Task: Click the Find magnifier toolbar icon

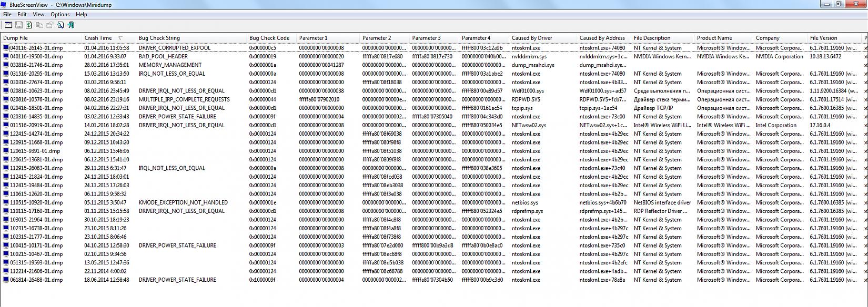Action: pyautogui.click(x=60, y=25)
